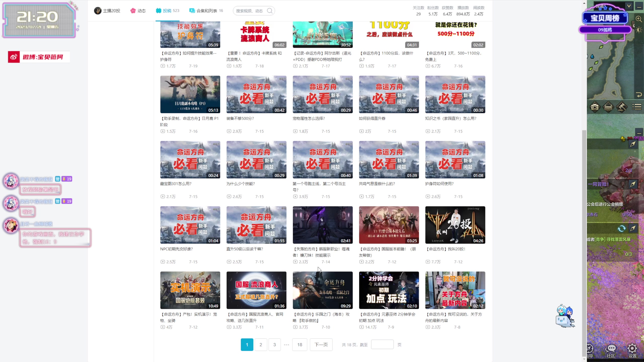Screen dimensions: 644x362
Task: Go to page 2 of uploads
Action: (x=261, y=345)
